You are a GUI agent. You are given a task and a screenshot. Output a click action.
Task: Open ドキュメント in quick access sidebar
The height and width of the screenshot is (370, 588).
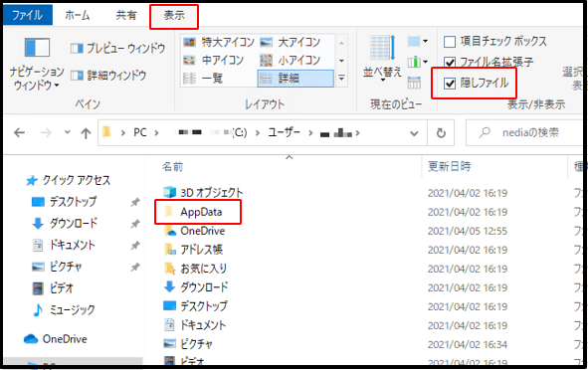pyautogui.click(x=64, y=245)
